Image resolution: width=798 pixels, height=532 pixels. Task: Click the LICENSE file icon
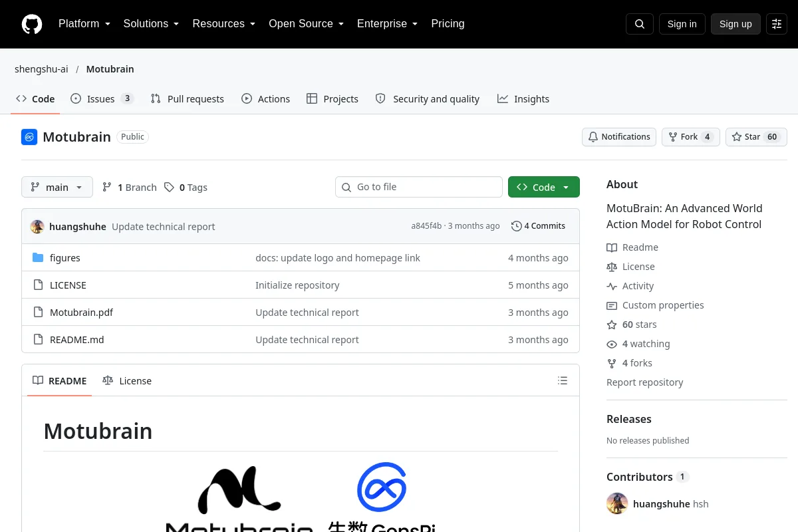pyautogui.click(x=38, y=285)
